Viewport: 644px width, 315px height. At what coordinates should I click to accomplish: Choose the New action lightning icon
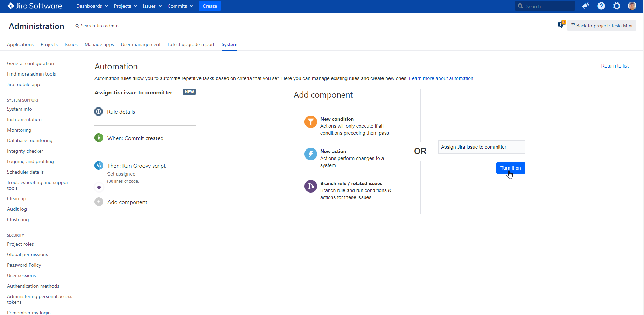click(x=310, y=154)
